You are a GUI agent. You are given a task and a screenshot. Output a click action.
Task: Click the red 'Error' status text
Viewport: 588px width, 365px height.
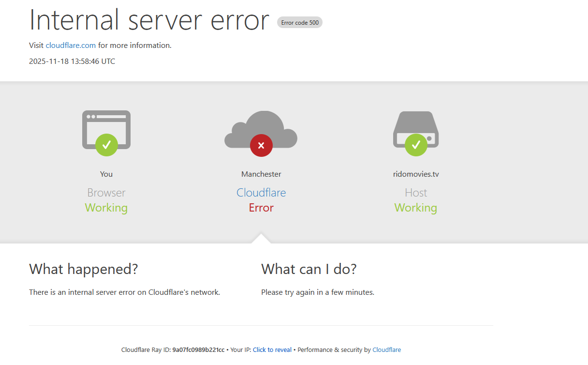(261, 208)
